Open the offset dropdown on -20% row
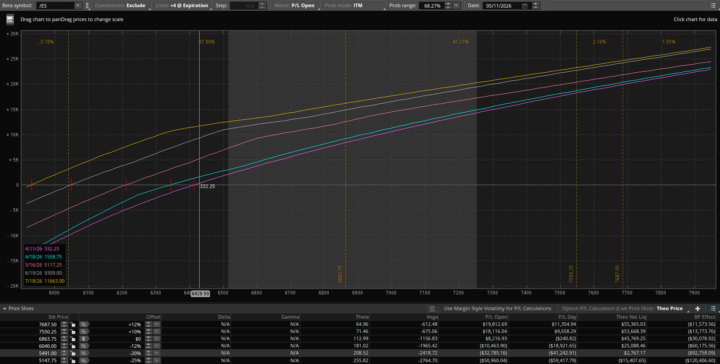Viewport: 720px width, 364px height. pos(157,353)
